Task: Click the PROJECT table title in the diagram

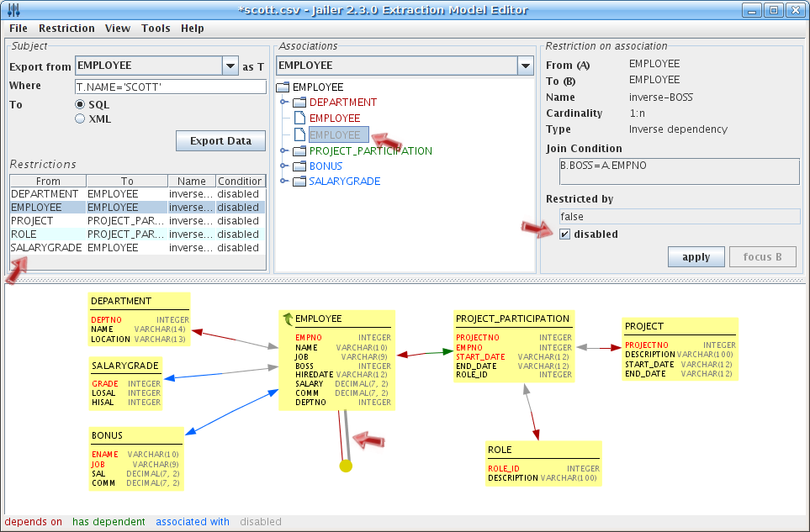Action: [643, 326]
